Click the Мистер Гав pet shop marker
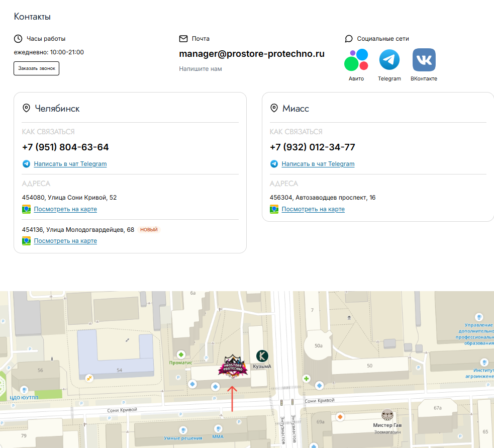The image size is (494, 448). click(x=387, y=415)
